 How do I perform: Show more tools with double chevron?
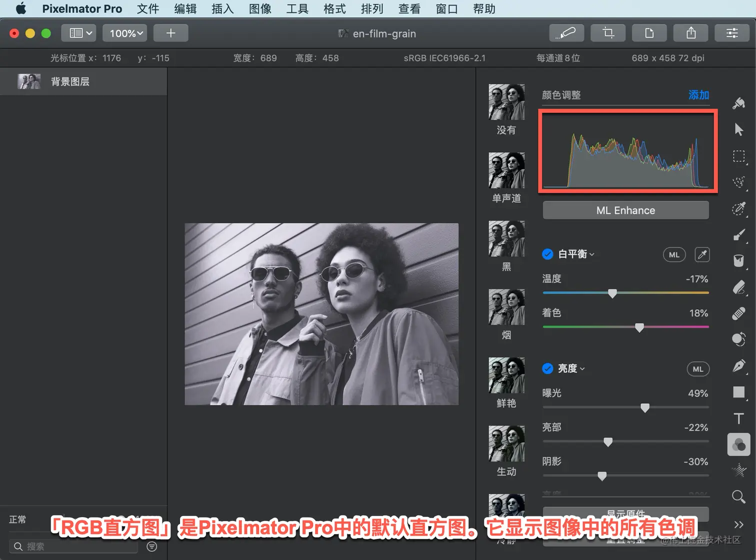(x=738, y=525)
